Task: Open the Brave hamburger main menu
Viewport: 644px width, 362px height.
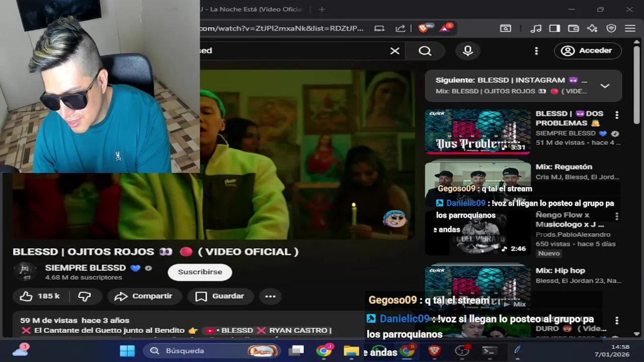Action: pos(630,29)
